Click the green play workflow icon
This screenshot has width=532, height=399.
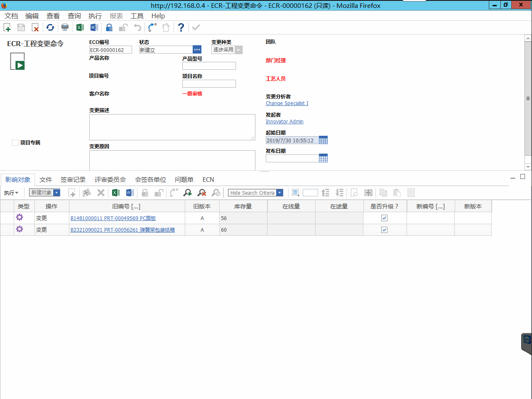pyautogui.click(x=17, y=61)
